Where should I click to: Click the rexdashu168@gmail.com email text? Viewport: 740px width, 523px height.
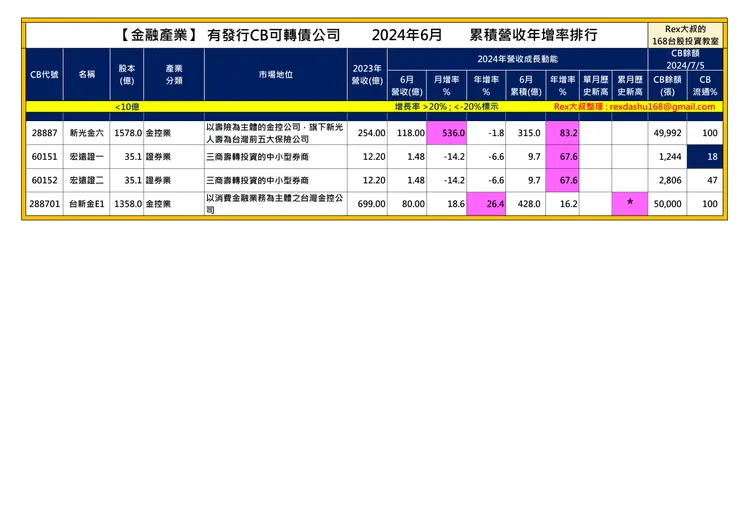tap(662, 107)
